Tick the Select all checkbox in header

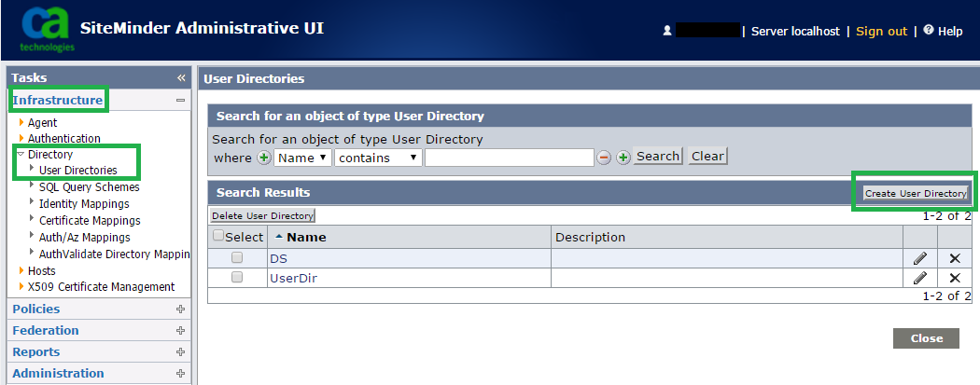(x=218, y=236)
